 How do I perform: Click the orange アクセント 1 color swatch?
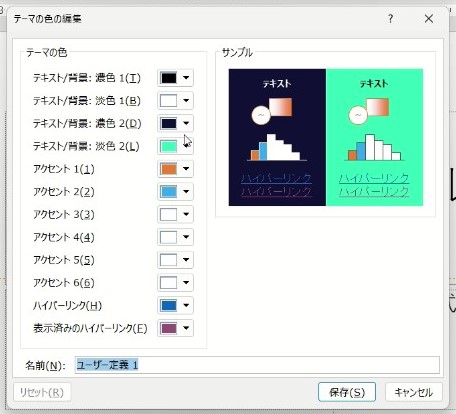tap(168, 169)
